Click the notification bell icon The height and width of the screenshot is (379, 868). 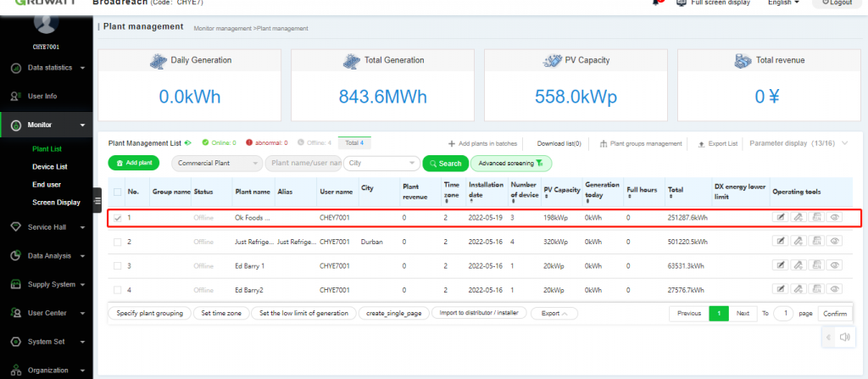tap(657, 3)
